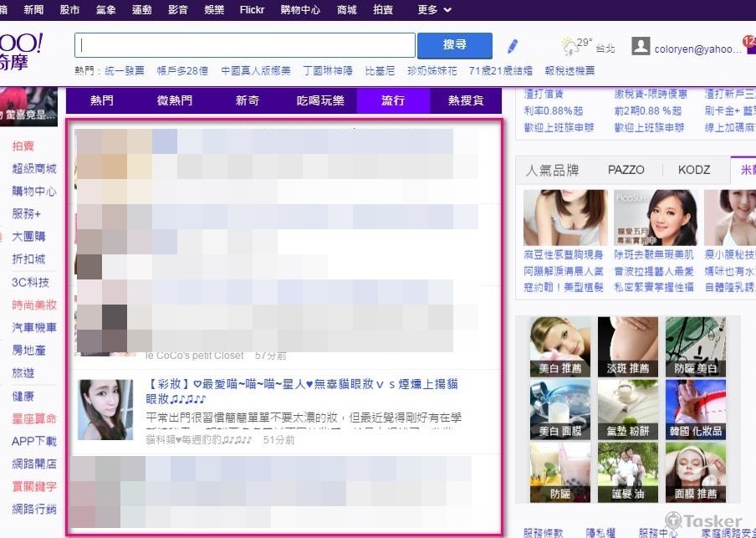Click the 搜尋 search button
756x538 pixels.
pos(455,44)
